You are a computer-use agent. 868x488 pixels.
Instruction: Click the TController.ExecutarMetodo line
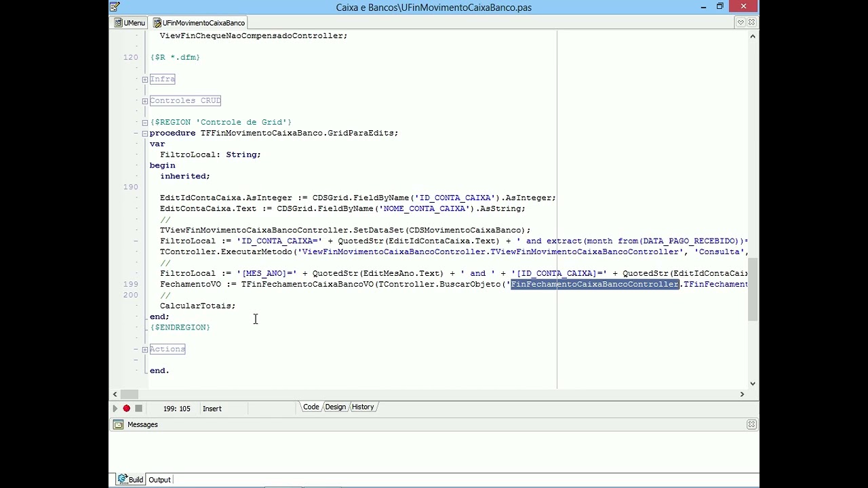[454, 252]
